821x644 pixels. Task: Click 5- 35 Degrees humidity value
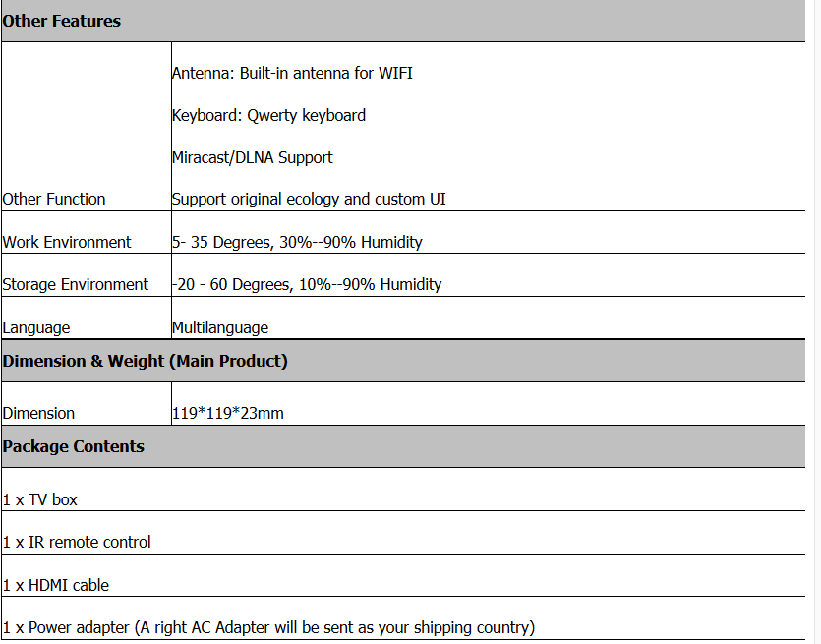297,242
